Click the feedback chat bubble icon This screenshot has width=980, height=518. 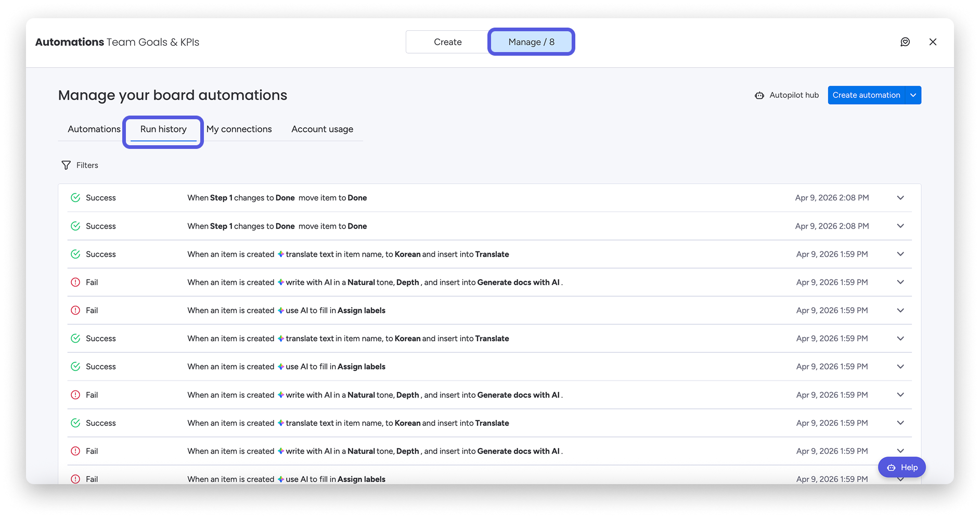pyautogui.click(x=905, y=42)
